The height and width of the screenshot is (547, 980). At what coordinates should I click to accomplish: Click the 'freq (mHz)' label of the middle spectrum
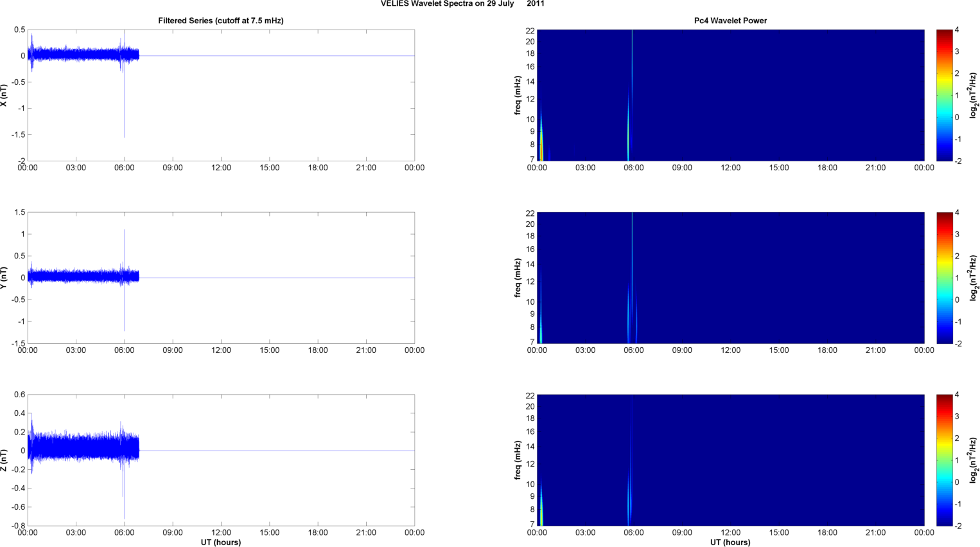518,278
